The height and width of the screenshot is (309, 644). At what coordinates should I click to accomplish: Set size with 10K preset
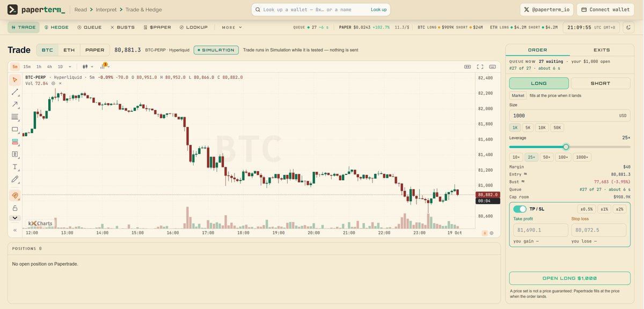(x=542, y=128)
